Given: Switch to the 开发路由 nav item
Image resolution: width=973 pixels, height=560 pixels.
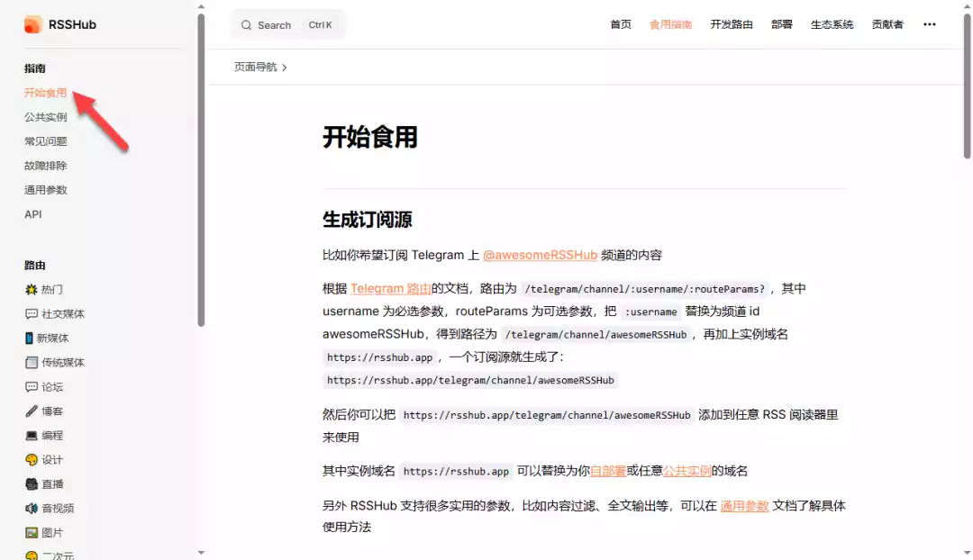Looking at the screenshot, I should click(x=732, y=24).
